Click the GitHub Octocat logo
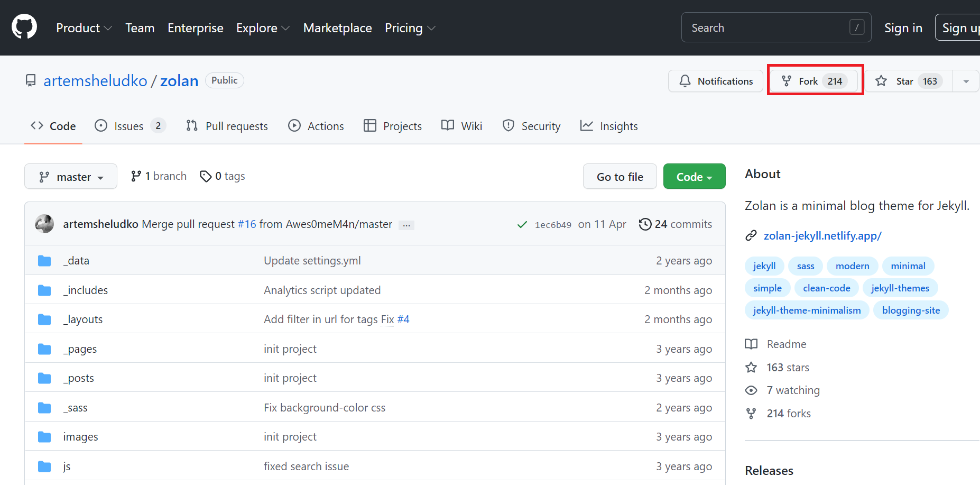Viewport: 980px width, 485px height. (x=24, y=27)
